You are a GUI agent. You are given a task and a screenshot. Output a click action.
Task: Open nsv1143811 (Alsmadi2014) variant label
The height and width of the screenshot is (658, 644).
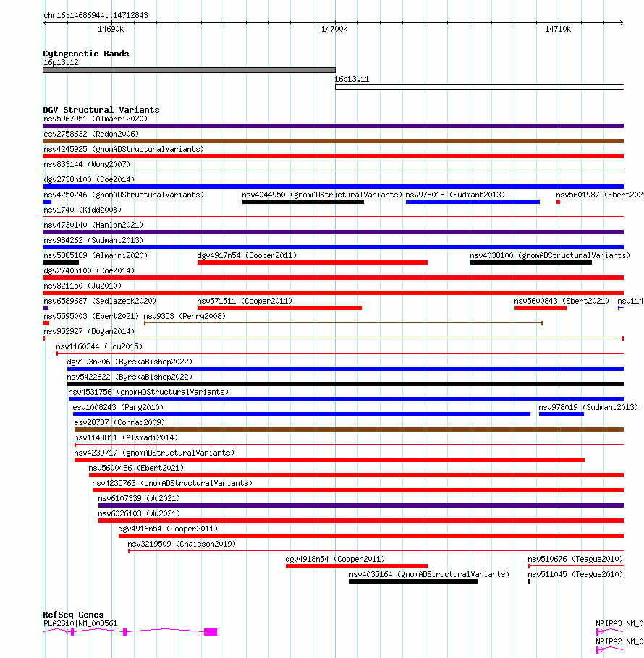[126, 437]
